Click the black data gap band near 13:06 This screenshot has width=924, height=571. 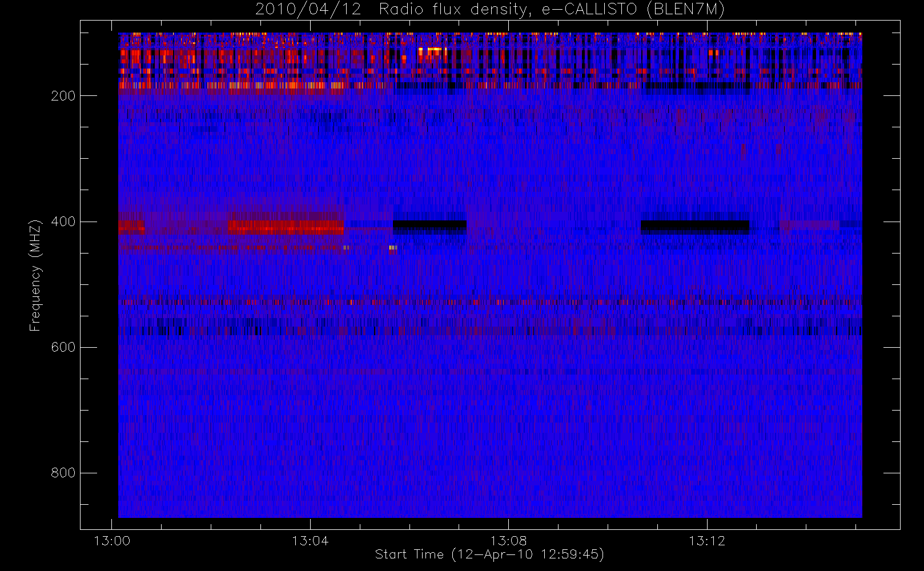click(x=429, y=225)
